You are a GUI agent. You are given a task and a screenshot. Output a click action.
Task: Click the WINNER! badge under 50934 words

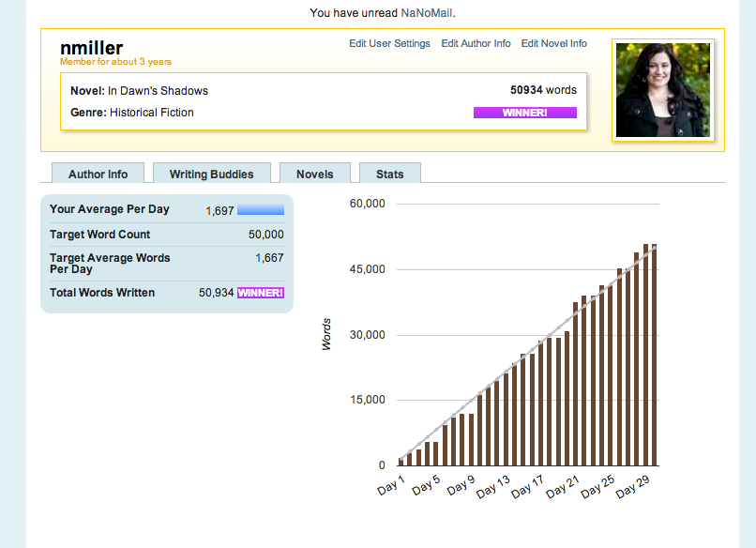525,113
